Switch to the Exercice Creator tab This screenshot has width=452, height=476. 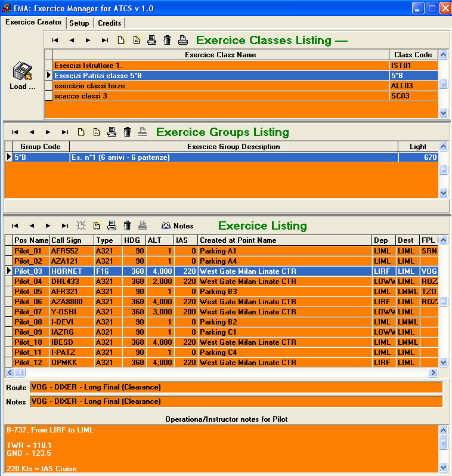33,22
